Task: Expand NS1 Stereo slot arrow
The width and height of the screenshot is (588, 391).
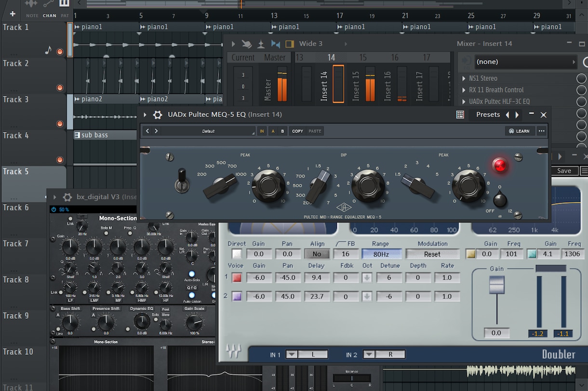Action: [x=463, y=78]
